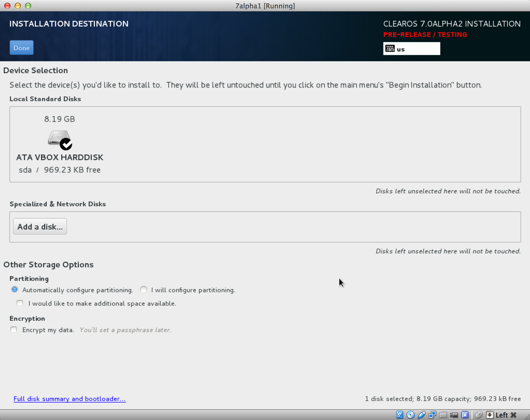Click the disk selected summary at bottom
530x420 pixels.
443,399
